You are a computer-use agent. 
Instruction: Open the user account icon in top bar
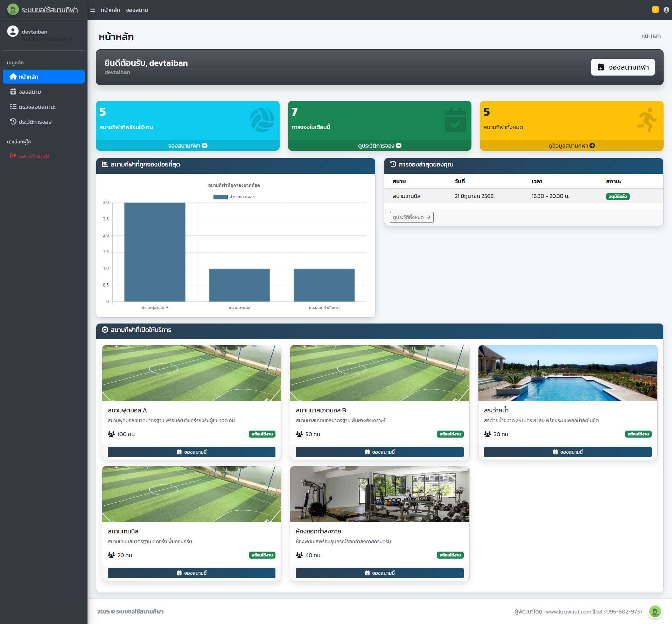[666, 10]
